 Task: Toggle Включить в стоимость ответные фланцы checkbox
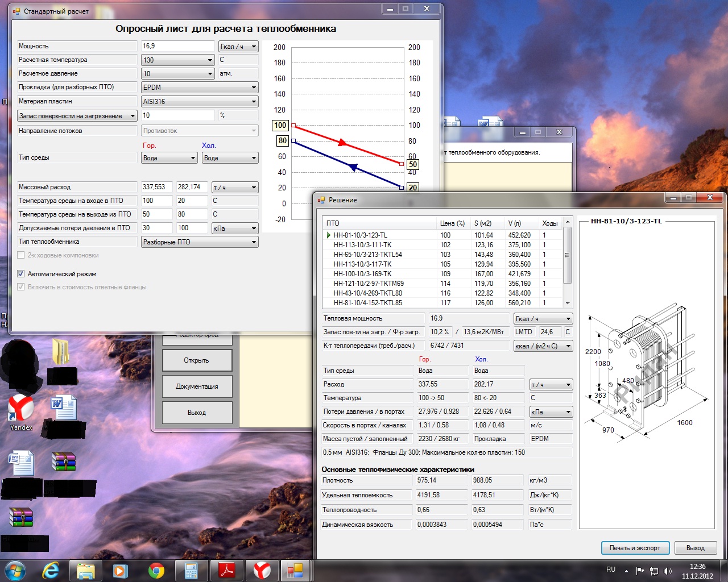(x=21, y=287)
